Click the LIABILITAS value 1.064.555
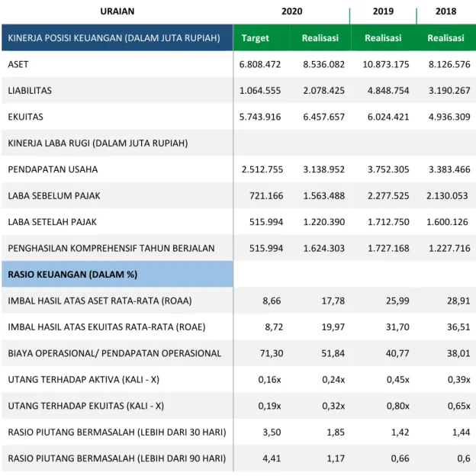This screenshot has height=476, width=476. [x=260, y=91]
